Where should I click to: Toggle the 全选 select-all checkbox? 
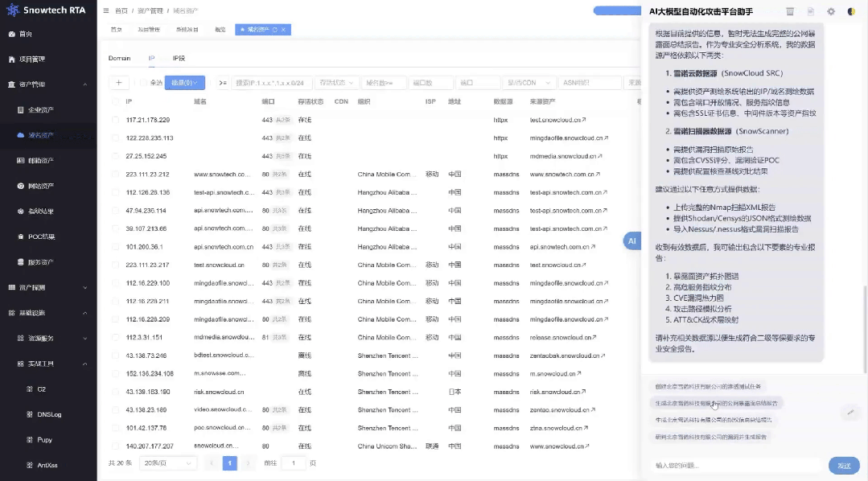coord(143,83)
